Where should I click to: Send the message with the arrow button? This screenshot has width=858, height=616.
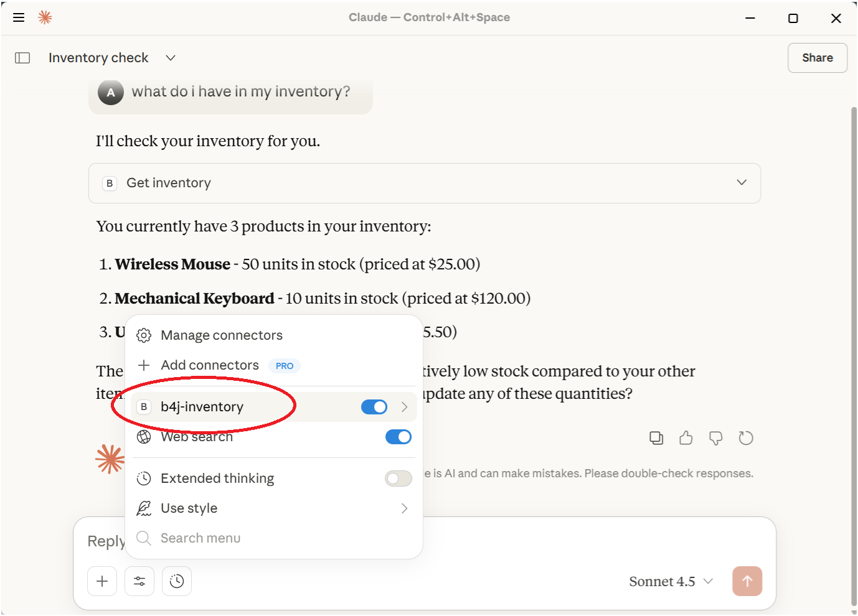coord(747,581)
